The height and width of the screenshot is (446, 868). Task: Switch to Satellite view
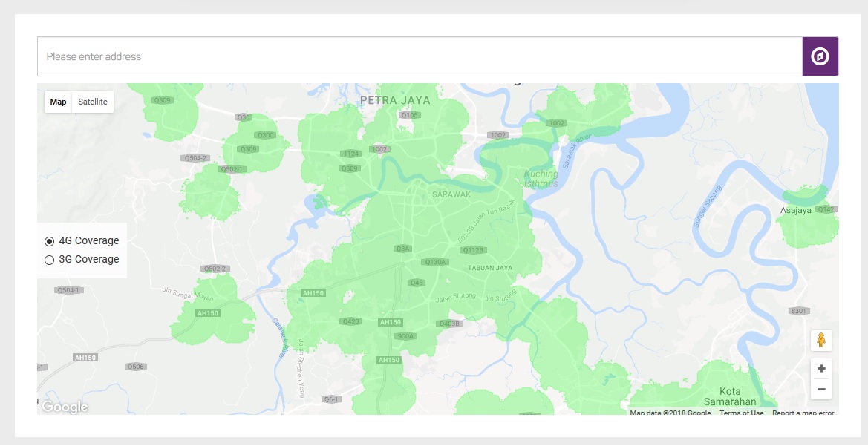[92, 102]
